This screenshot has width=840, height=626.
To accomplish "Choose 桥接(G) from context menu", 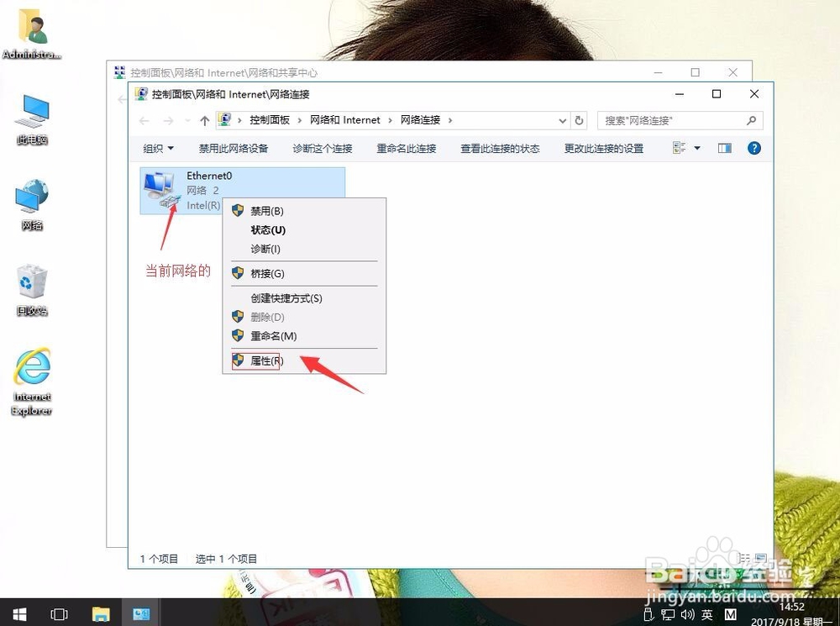I will tap(304, 273).
